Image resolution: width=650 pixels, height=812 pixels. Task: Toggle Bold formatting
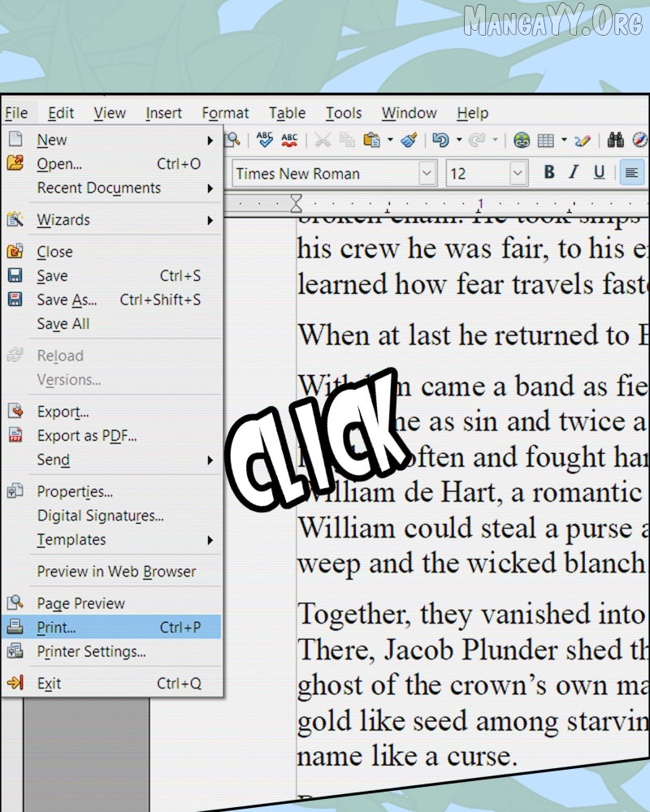(549, 172)
